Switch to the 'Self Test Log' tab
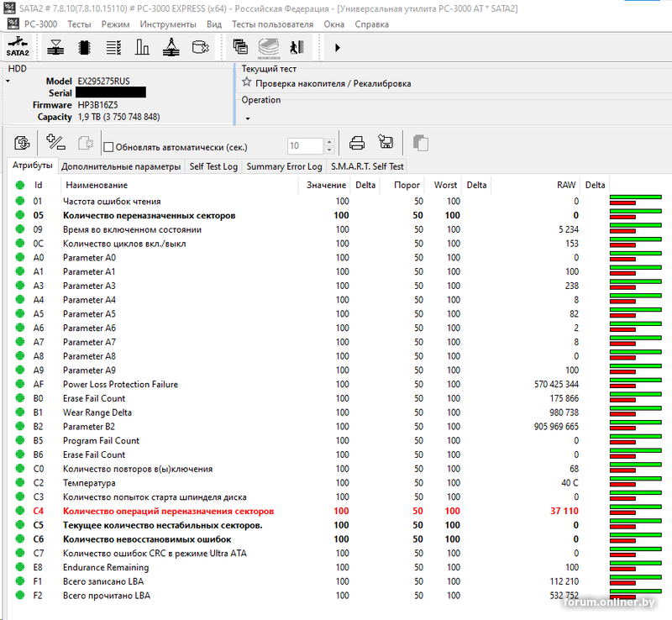Screen dimensions: 672x620 (x=213, y=166)
